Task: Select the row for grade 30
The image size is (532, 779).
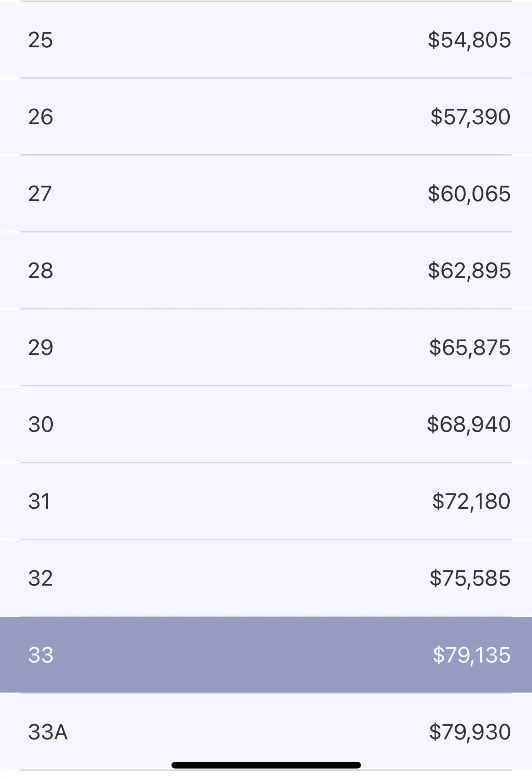Action: coord(266,424)
